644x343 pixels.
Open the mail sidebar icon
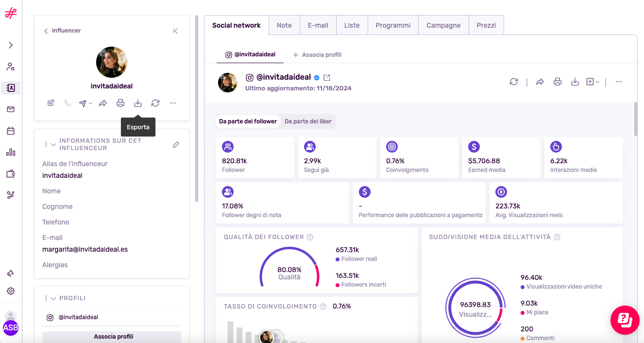[11, 109]
